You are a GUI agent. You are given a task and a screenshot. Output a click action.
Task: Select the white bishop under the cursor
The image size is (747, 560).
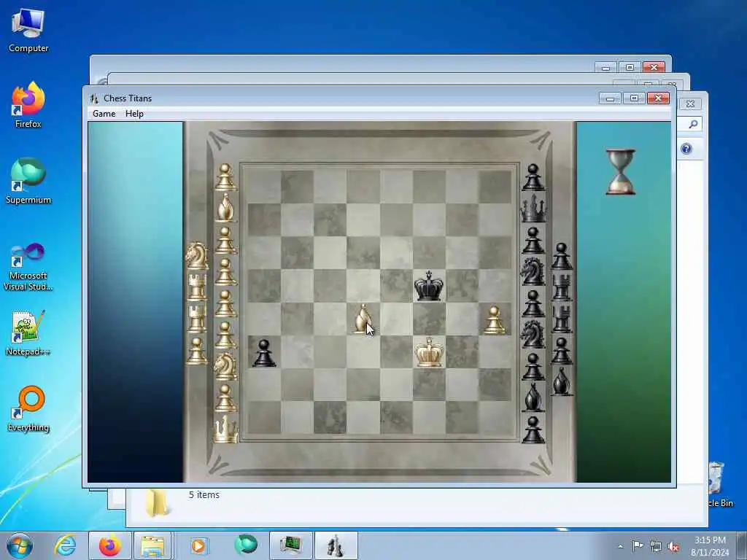tap(363, 318)
